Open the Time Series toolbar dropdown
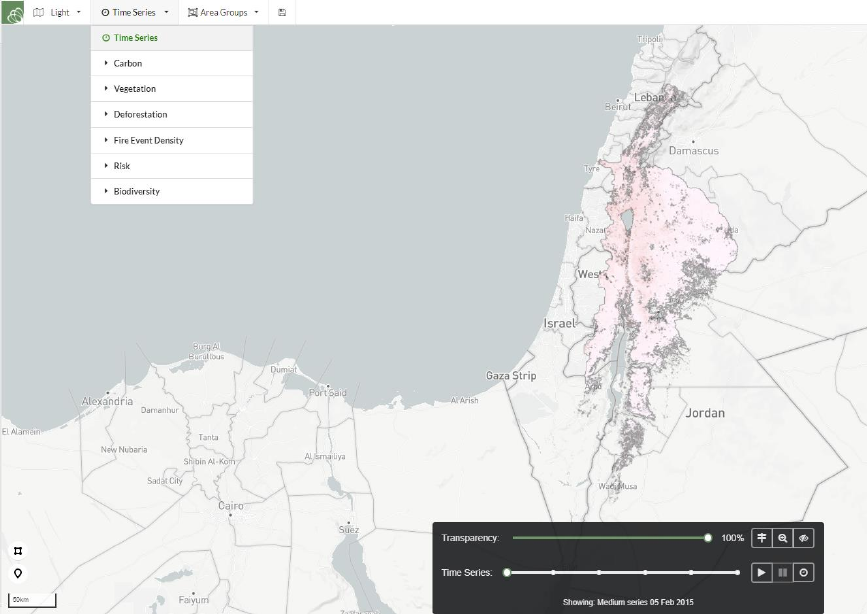 click(x=134, y=12)
